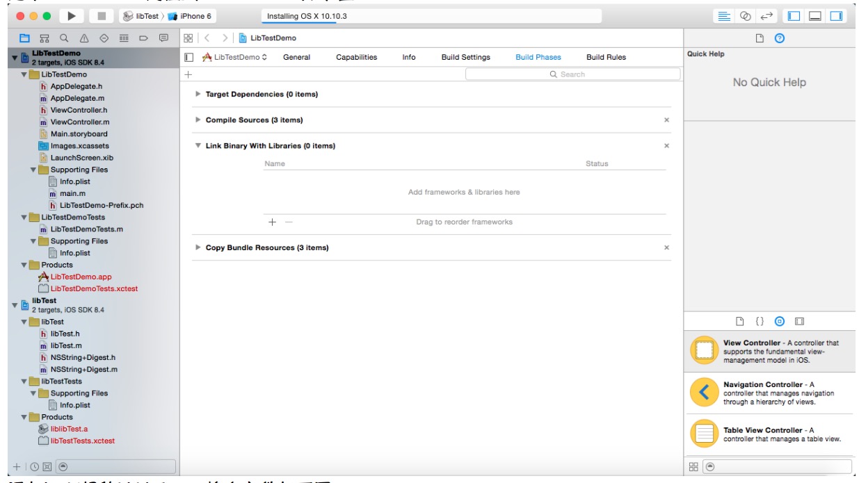Switch to Assistant editor mode
Image resolution: width=868 pixels, height=483 pixels.
click(746, 16)
